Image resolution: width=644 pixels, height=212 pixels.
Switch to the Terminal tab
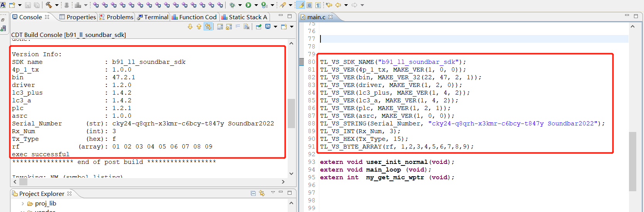tap(153, 17)
